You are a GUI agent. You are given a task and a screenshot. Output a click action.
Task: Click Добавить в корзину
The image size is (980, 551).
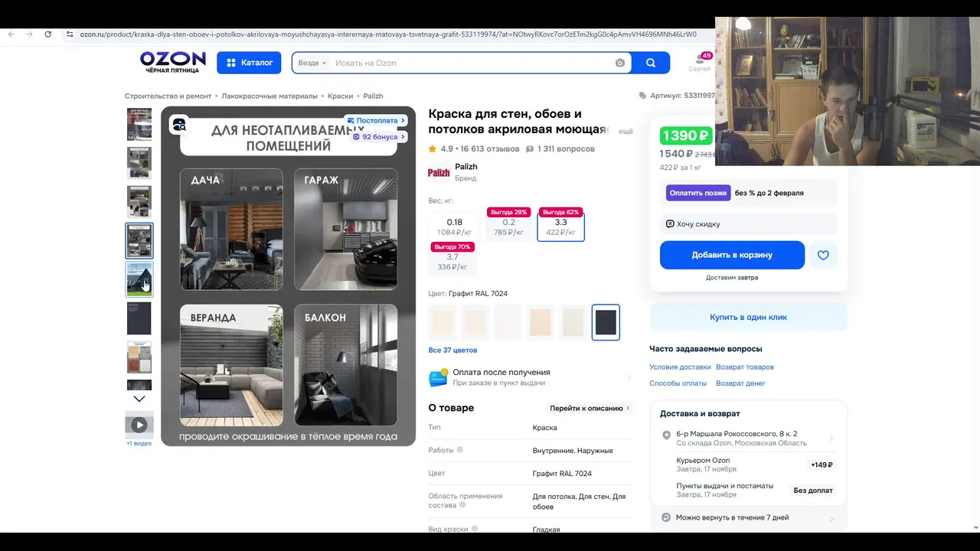point(732,255)
